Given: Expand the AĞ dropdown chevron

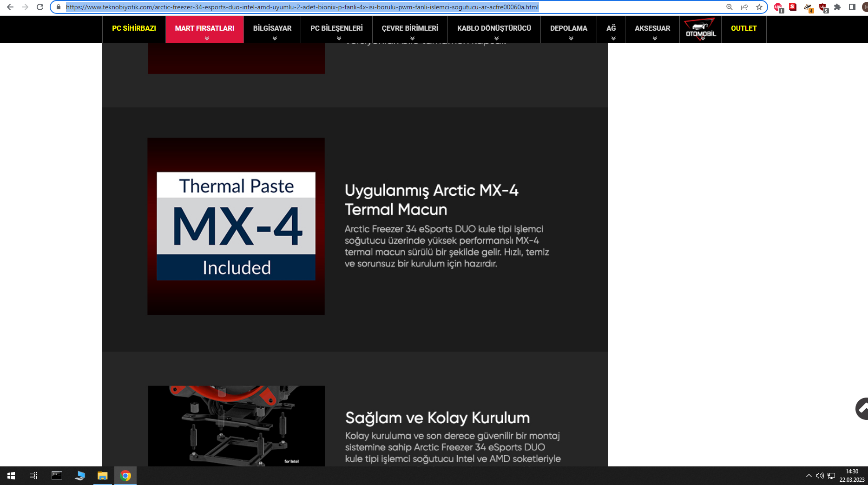Looking at the screenshot, I should tap(613, 39).
